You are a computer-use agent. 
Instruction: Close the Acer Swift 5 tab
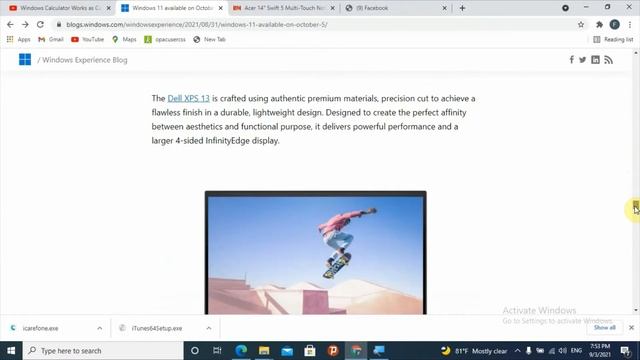click(332, 8)
